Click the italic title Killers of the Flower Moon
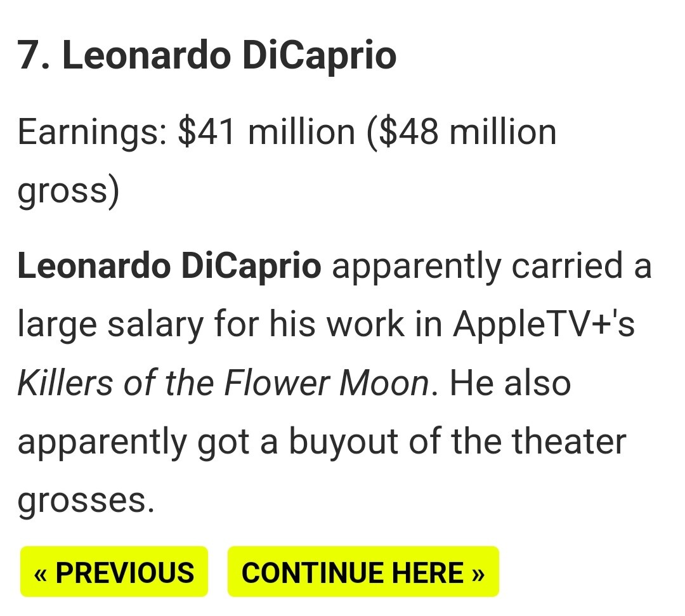This screenshot has height=616, width=685. [223, 384]
